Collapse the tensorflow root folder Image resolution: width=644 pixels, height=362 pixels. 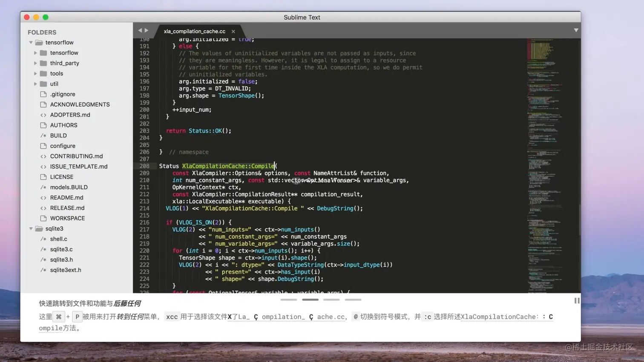(31, 43)
